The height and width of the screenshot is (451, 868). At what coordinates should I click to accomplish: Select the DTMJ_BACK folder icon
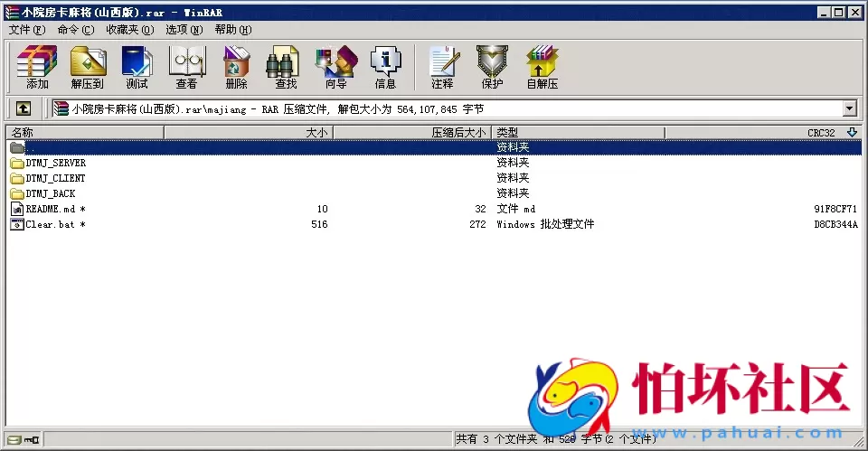pos(17,193)
